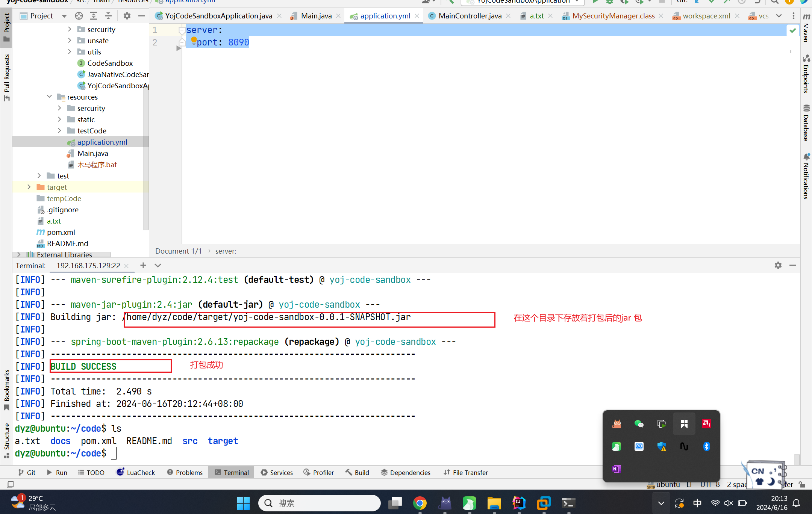The width and height of the screenshot is (812, 514).
Task: Close the application.yml tab
Action: [x=417, y=16]
